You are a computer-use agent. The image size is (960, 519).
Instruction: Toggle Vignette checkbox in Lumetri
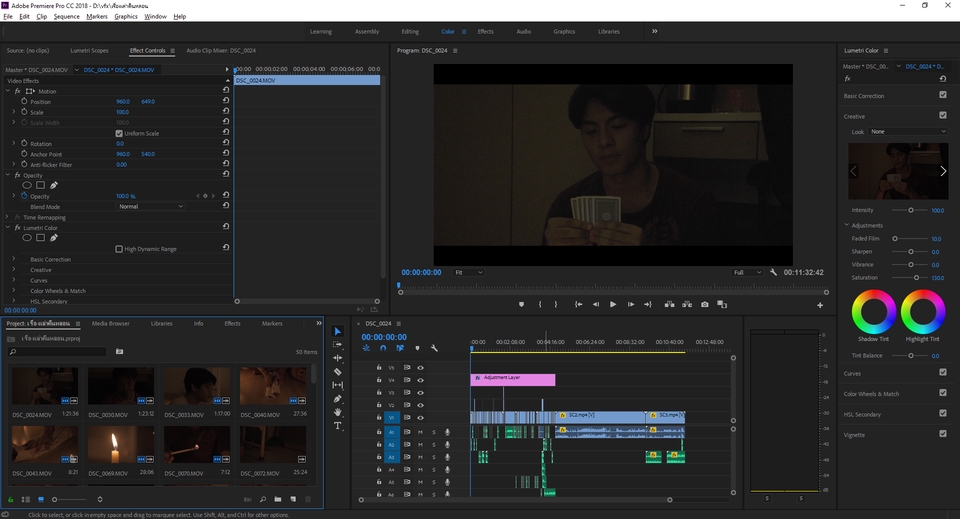coord(943,434)
